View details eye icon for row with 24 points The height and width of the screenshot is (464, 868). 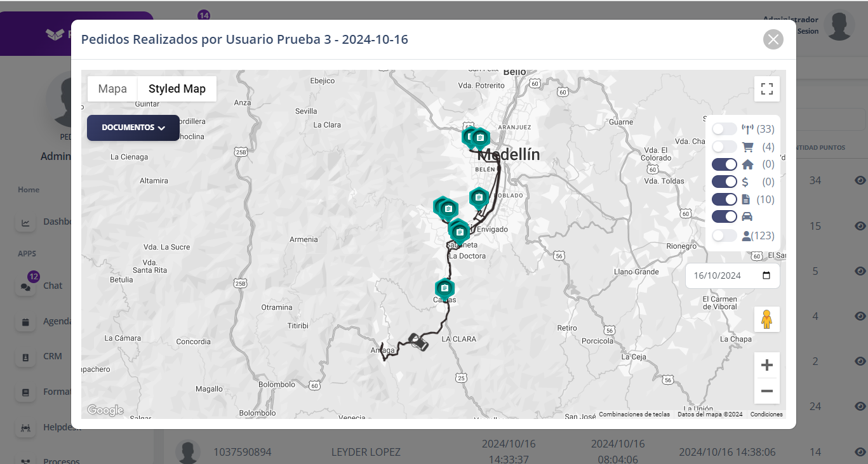point(860,406)
